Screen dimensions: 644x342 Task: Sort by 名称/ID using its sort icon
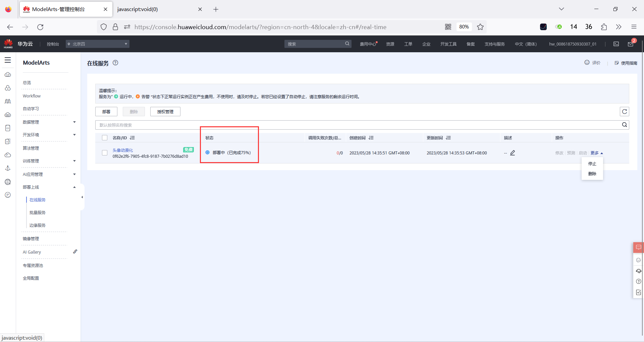(132, 138)
